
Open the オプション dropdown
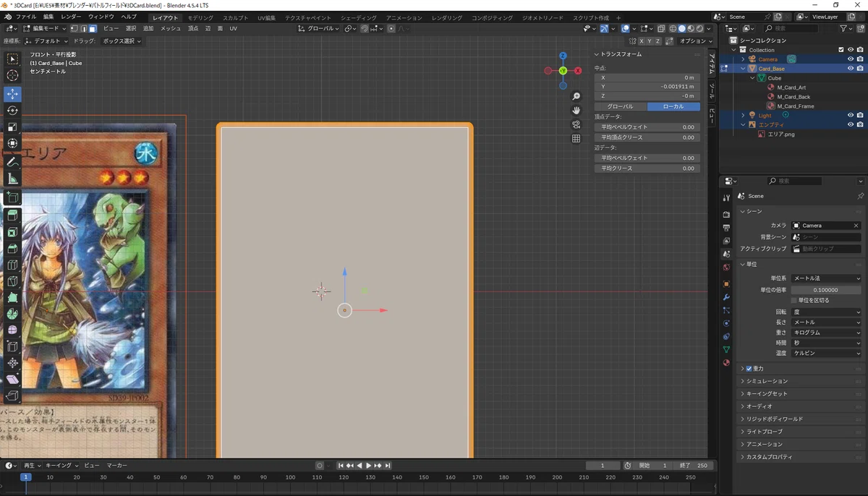(697, 41)
